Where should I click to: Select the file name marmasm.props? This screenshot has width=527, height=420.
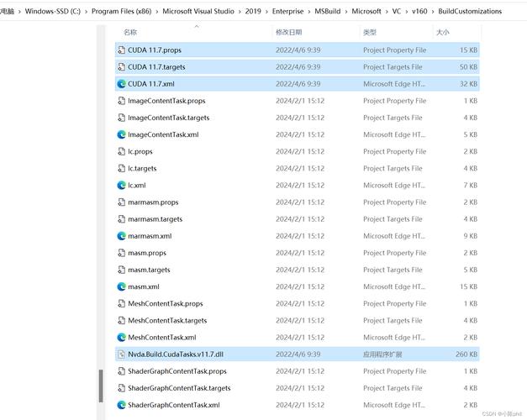tap(153, 202)
